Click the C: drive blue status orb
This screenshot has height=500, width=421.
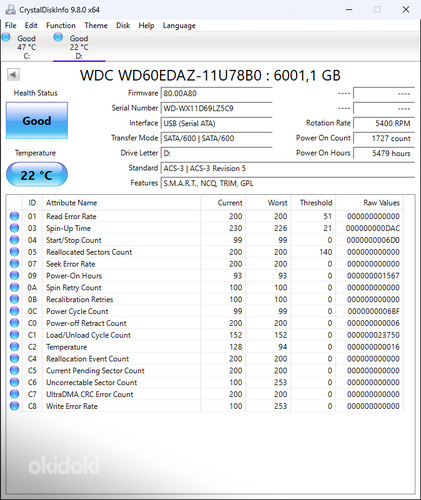[6, 37]
